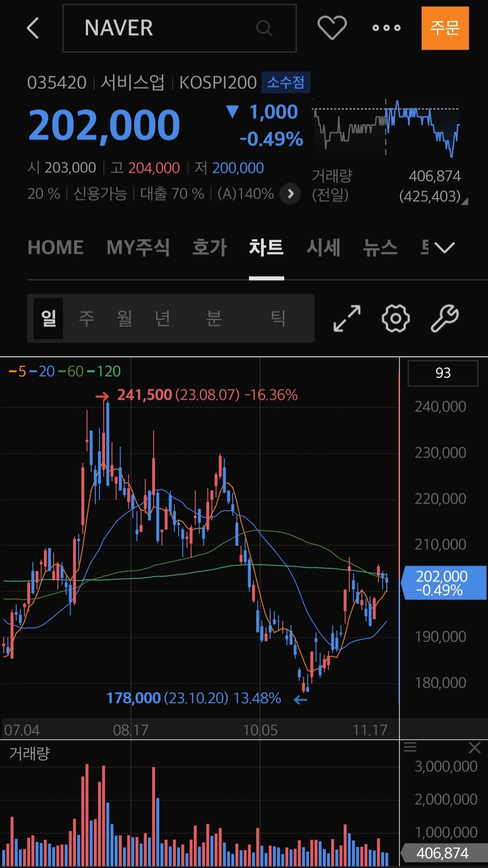Expand the 거래량 volume corner triangle
The width and height of the screenshot is (488, 868).
[x=465, y=201]
